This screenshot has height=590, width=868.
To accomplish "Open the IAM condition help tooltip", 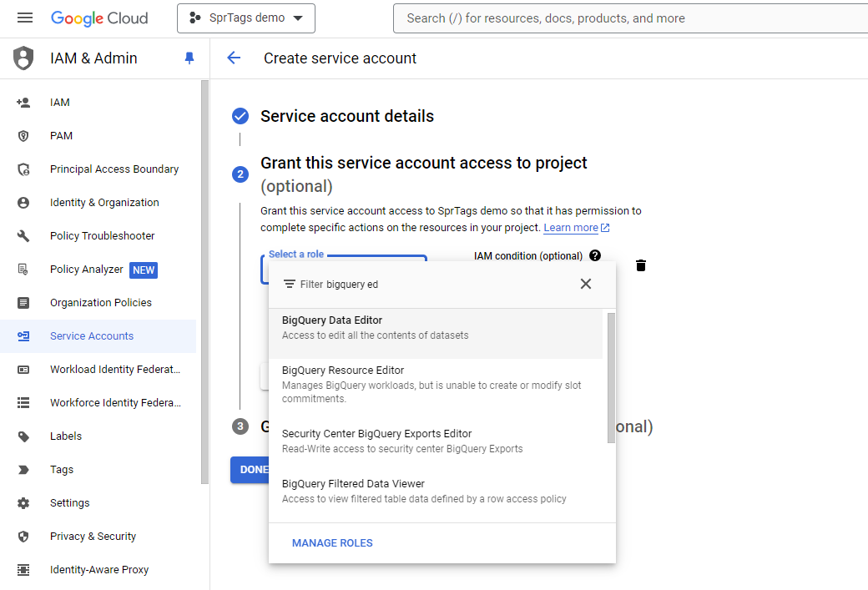I will pos(594,255).
